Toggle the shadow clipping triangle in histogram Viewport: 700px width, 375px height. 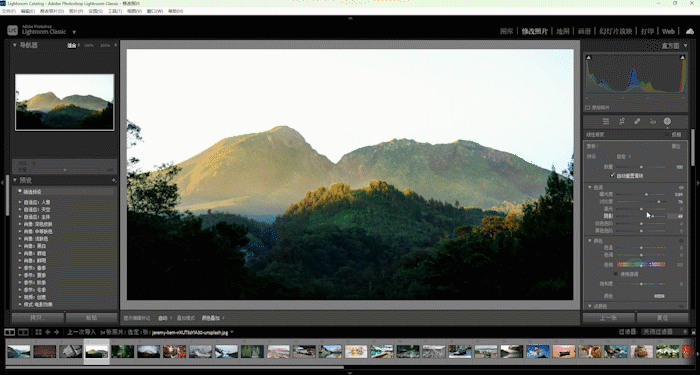pyautogui.click(x=588, y=58)
